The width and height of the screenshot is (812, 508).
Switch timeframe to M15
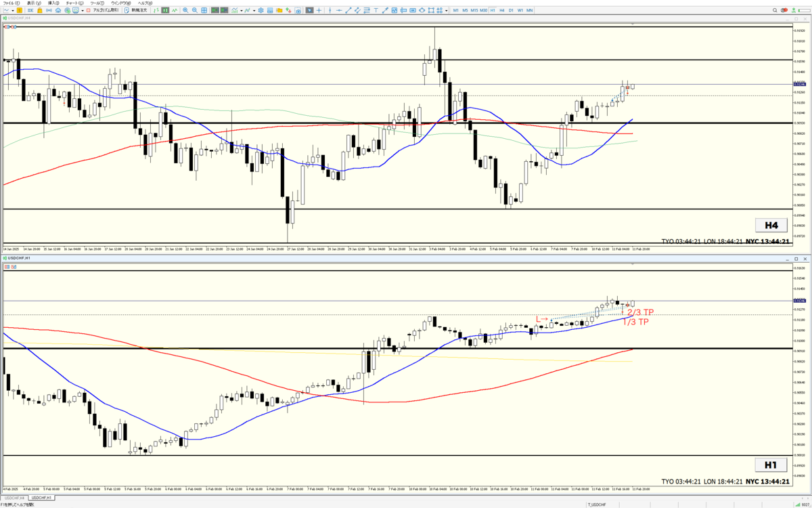coord(474,10)
